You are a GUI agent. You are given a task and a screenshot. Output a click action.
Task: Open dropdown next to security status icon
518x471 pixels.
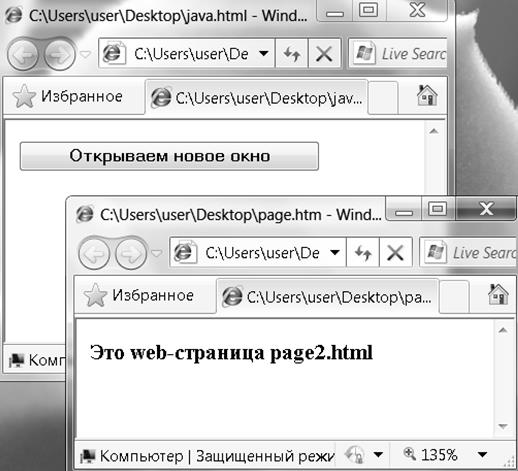pos(378,455)
